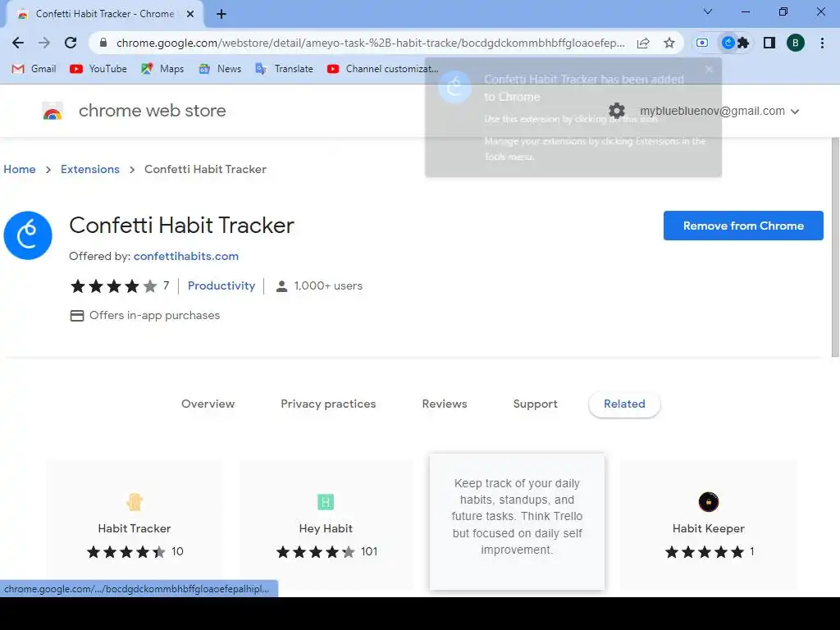840x630 pixels.
Task: Bookmark this page with the star icon
Action: (669, 43)
